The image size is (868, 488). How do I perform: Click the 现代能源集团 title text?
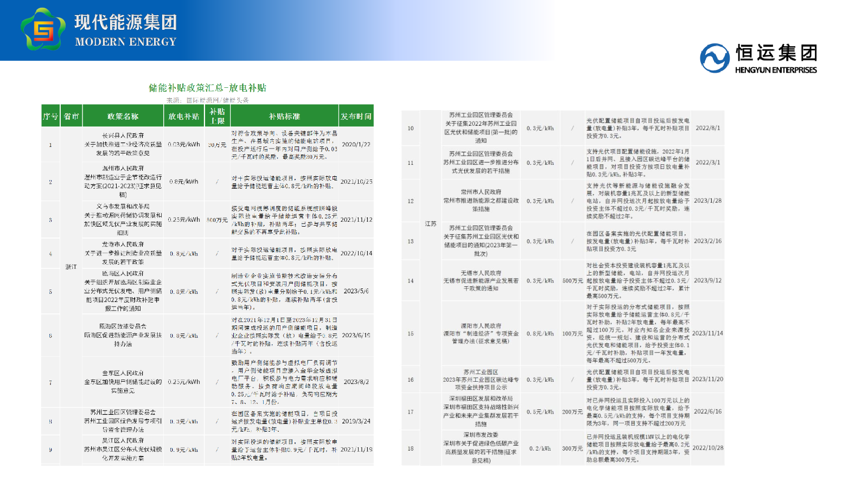[126, 22]
